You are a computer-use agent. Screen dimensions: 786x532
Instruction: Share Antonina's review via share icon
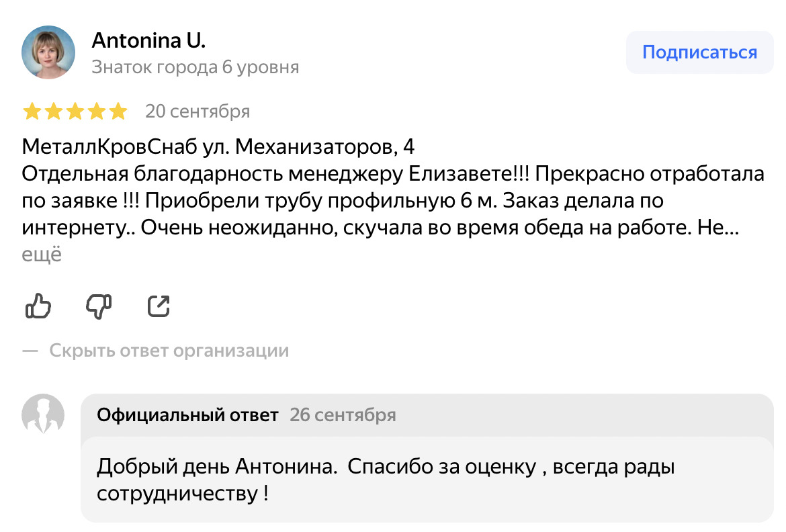[159, 306]
